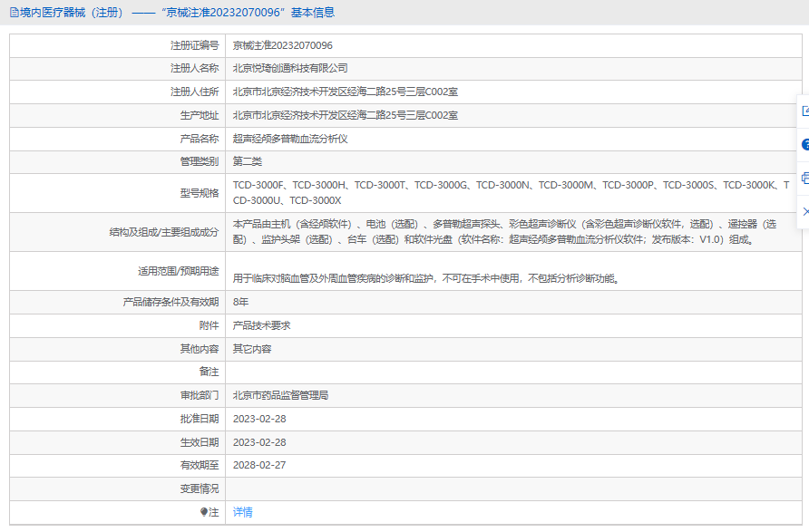Image resolution: width=809 pixels, height=532 pixels.
Task: Click the 注册人住所 row label
Action: pyautogui.click(x=194, y=92)
